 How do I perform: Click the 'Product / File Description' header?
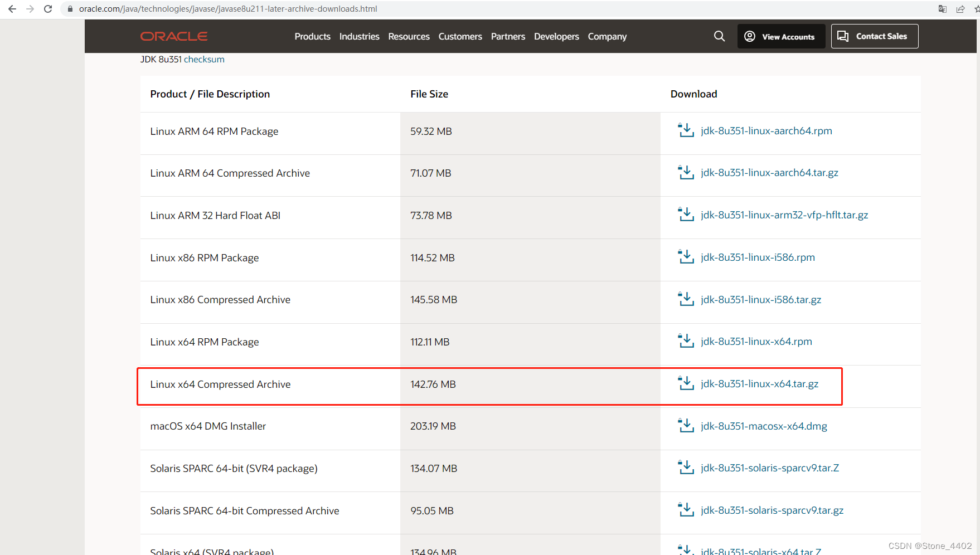210,94
